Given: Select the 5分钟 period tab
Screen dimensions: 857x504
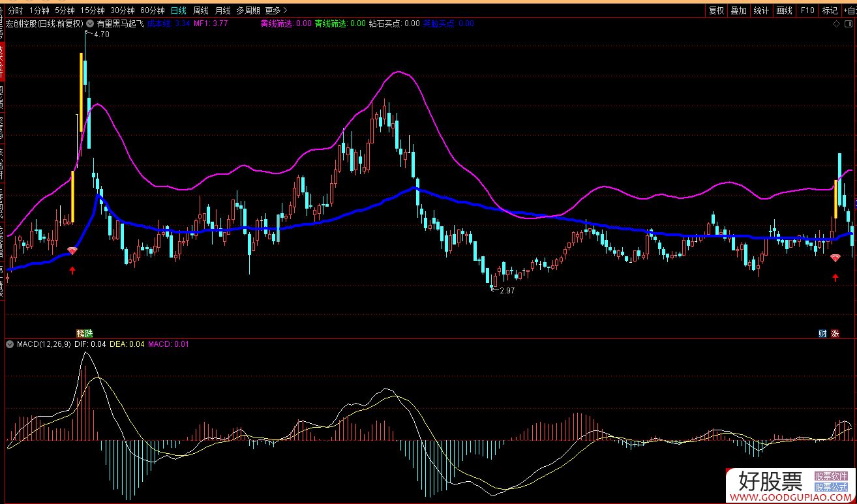Looking at the screenshot, I should (65, 10).
